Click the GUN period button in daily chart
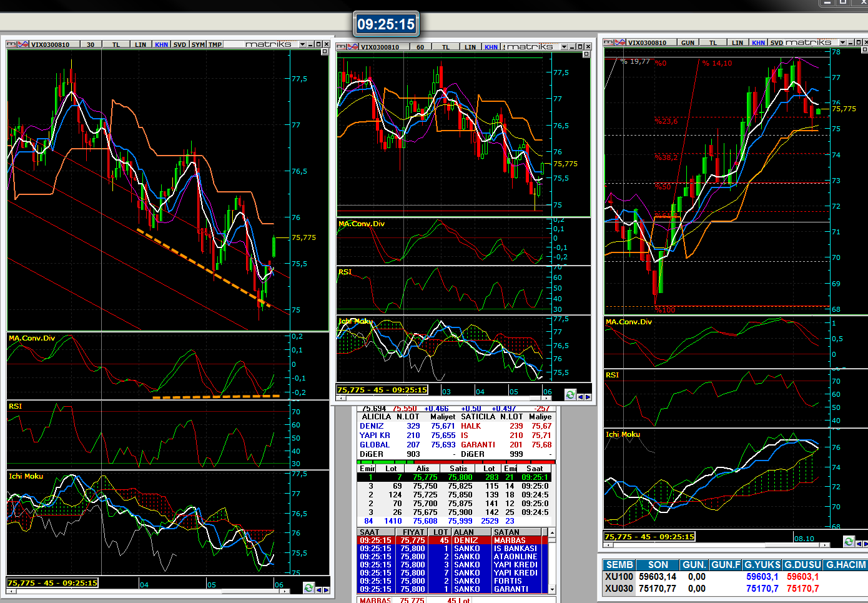 (x=688, y=42)
